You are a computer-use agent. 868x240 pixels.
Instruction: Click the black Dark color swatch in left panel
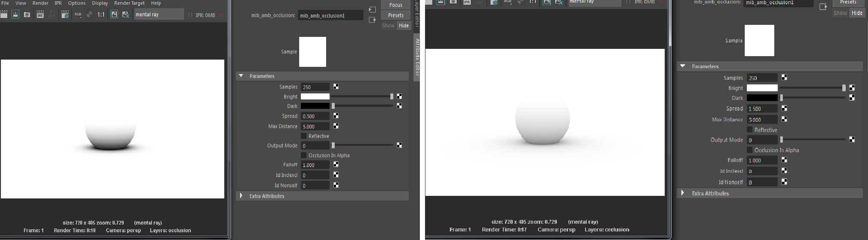[315, 106]
